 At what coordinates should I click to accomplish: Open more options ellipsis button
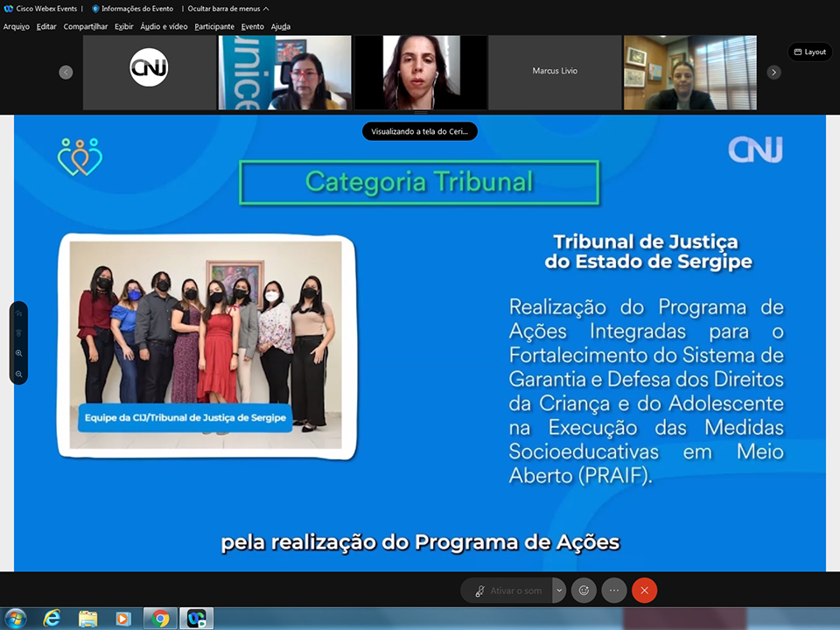(614, 591)
